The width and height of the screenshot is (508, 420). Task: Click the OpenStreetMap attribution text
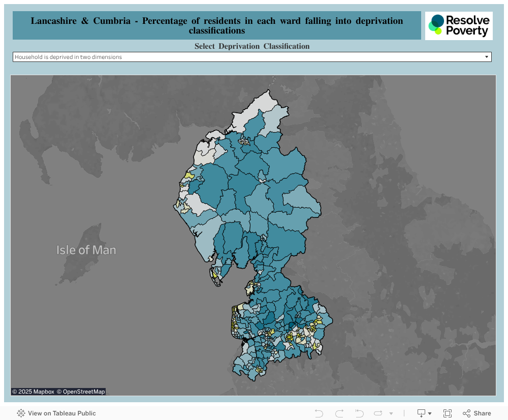click(x=81, y=392)
